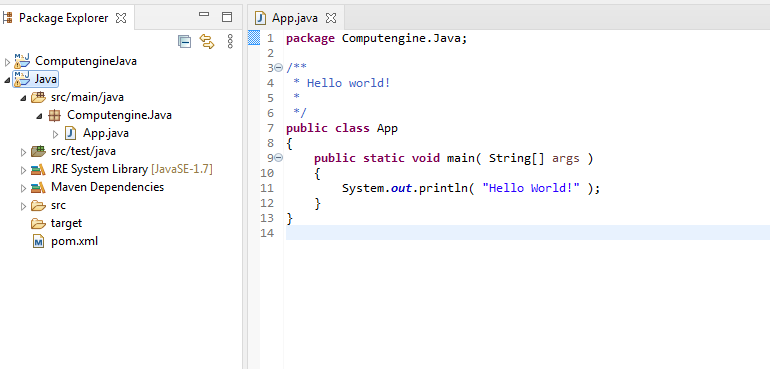The height and width of the screenshot is (369, 770).
Task: Select the Java project label
Action: click(46, 79)
